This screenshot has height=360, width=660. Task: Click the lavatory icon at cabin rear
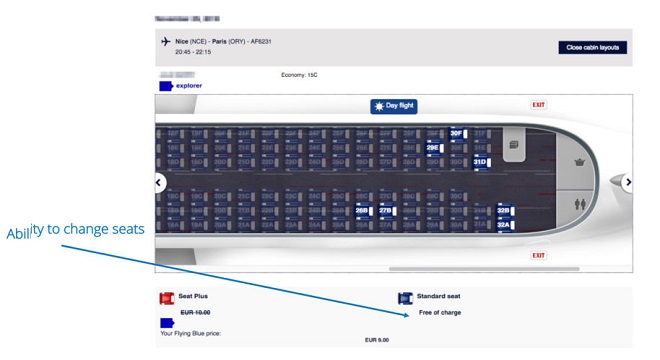click(580, 204)
